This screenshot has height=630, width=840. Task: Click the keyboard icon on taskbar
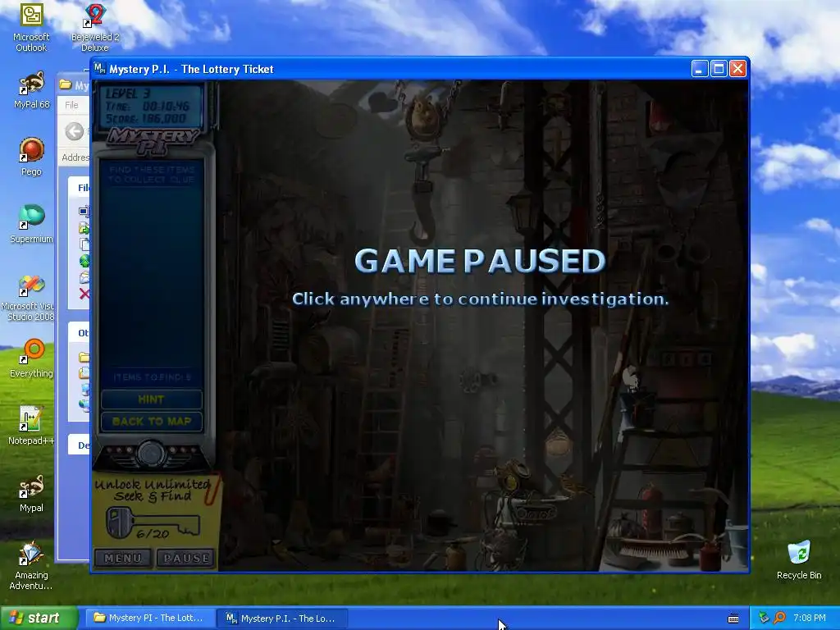733,619
